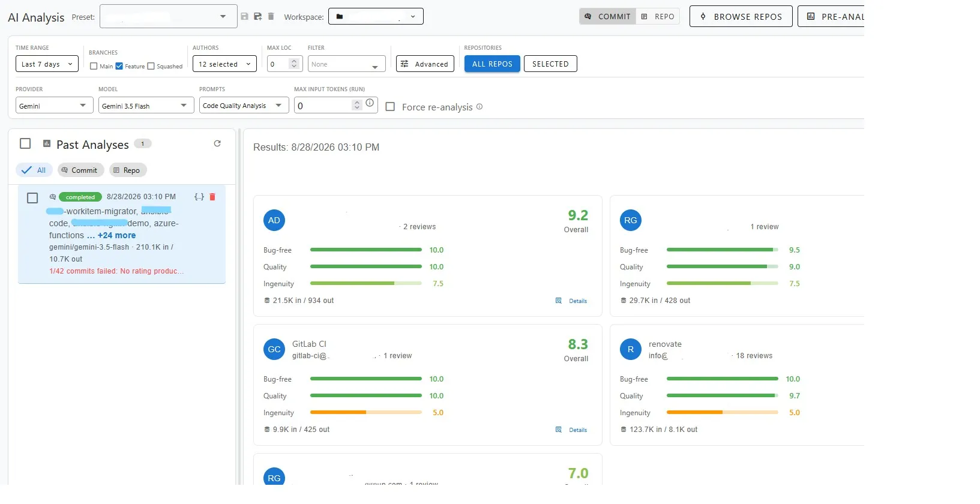Click Details link on the AD card
Image resolution: width=980 pixels, height=504 pixels.
[571, 301]
